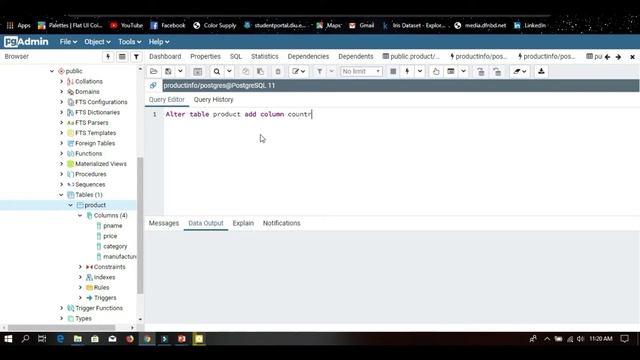Switch to the SQL tab
Viewport: 640px width, 360px height.
point(236,56)
